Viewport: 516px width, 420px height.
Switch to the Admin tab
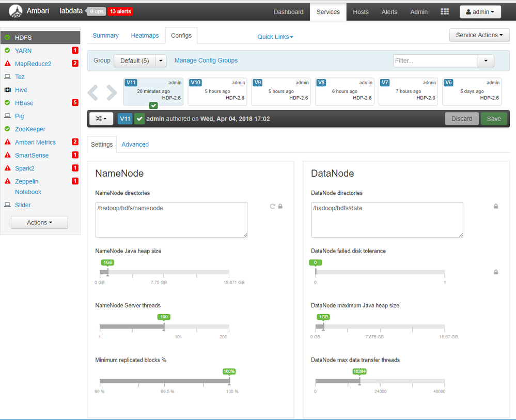419,12
